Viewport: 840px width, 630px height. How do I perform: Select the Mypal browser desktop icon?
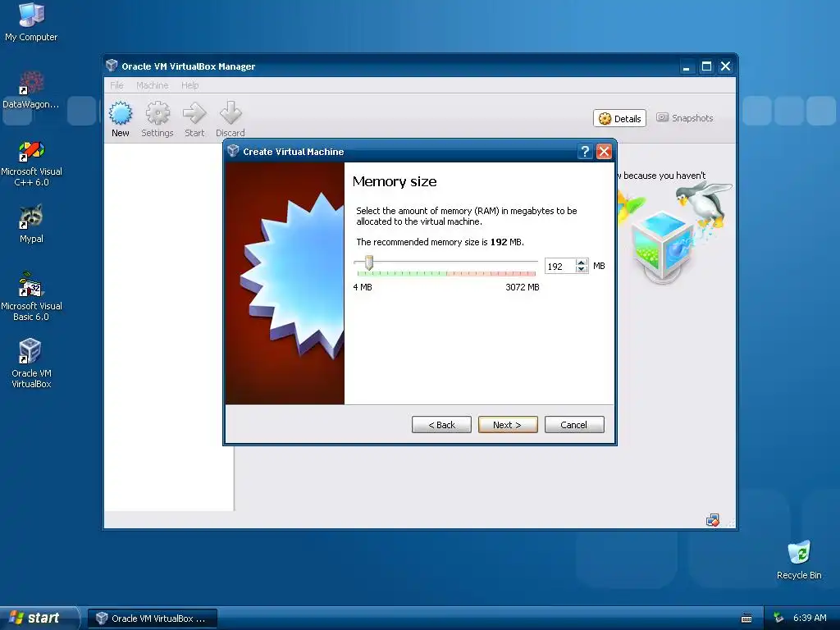[x=31, y=224]
